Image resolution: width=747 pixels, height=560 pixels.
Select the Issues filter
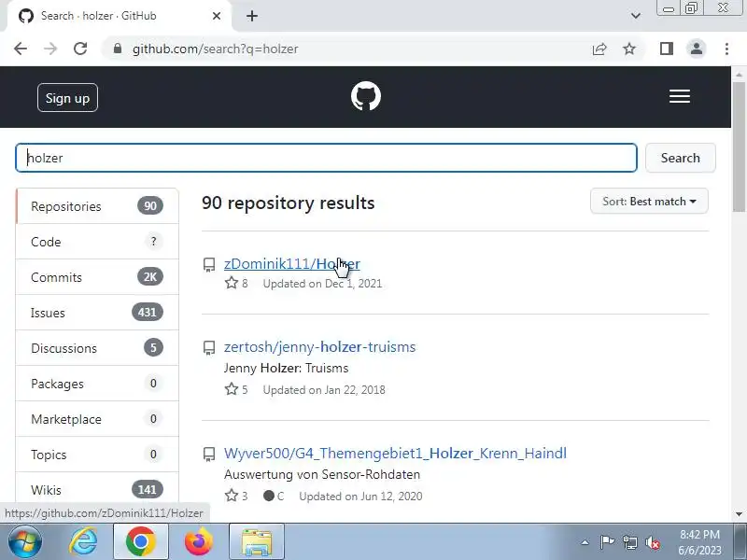click(97, 313)
